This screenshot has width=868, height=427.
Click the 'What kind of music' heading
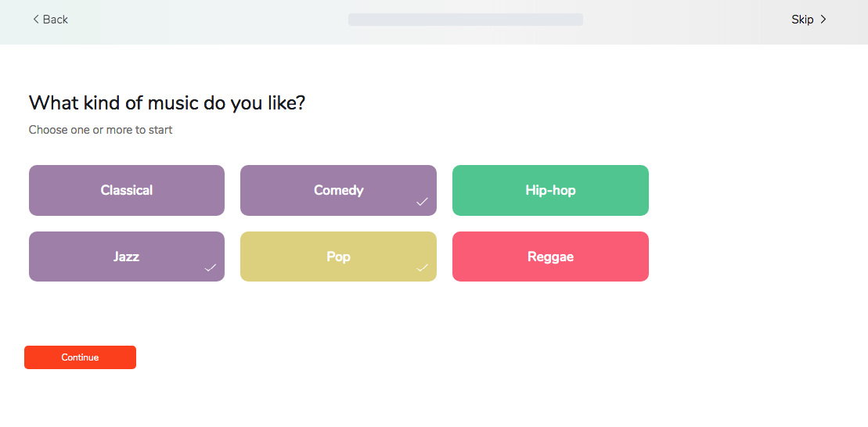[167, 103]
